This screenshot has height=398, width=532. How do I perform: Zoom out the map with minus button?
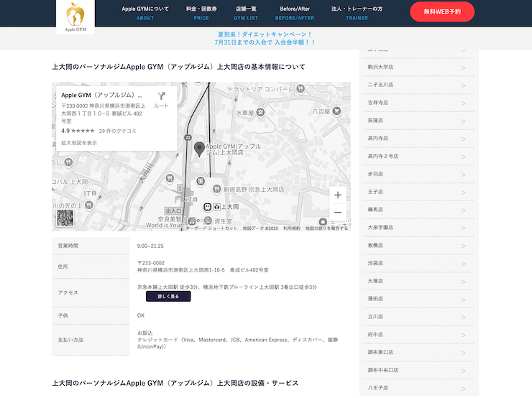click(338, 213)
